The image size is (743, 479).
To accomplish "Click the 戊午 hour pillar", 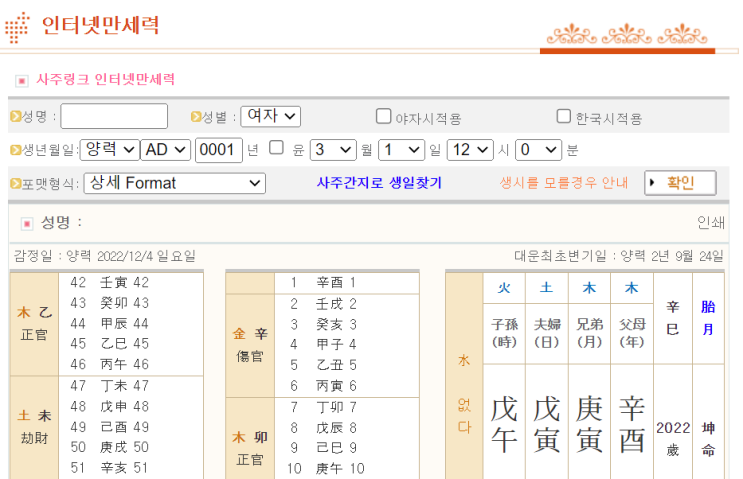I will (x=504, y=425).
